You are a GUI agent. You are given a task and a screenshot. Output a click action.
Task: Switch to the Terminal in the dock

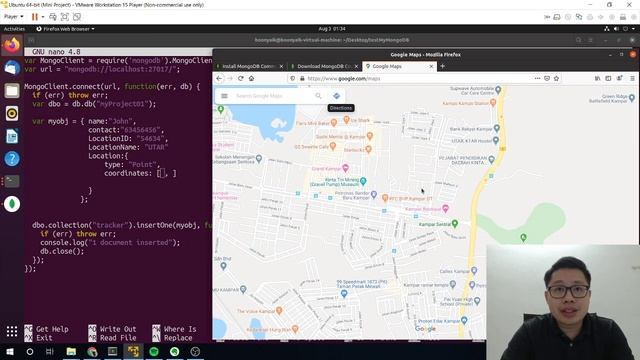click(x=12, y=181)
